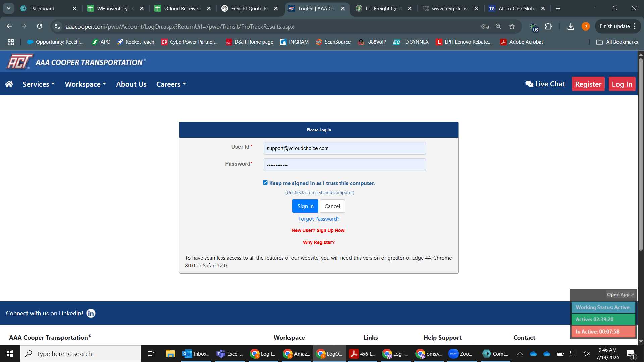
Task: Open the Adobe Acrobat bookmark
Action: click(x=522, y=42)
